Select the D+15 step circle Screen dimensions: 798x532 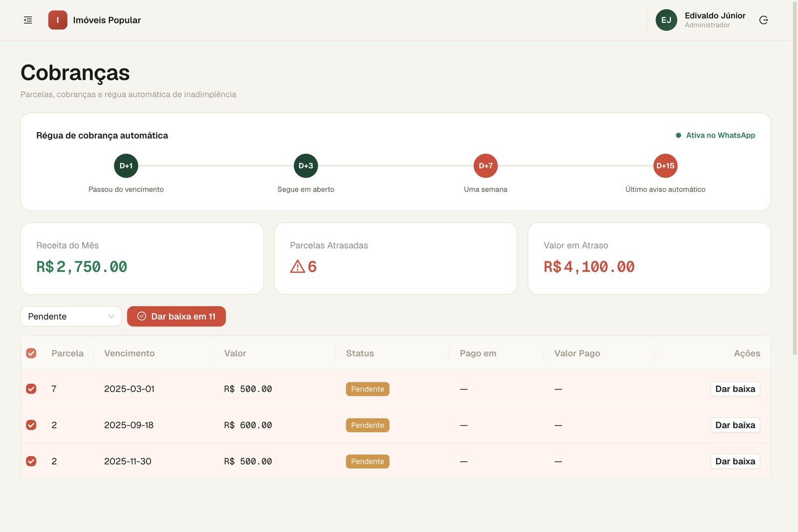tap(665, 166)
